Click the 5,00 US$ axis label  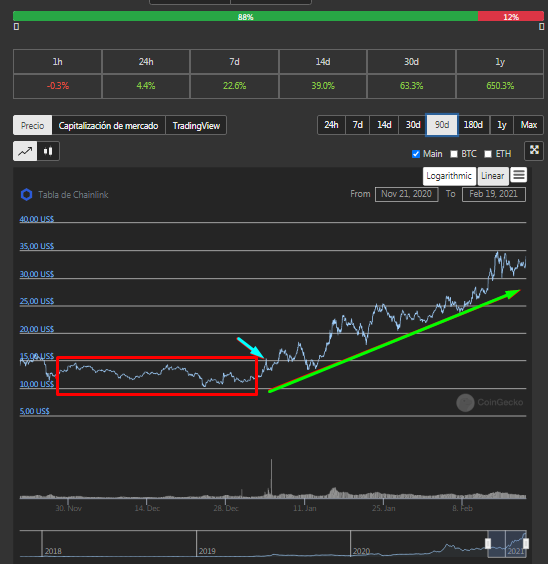coord(35,411)
